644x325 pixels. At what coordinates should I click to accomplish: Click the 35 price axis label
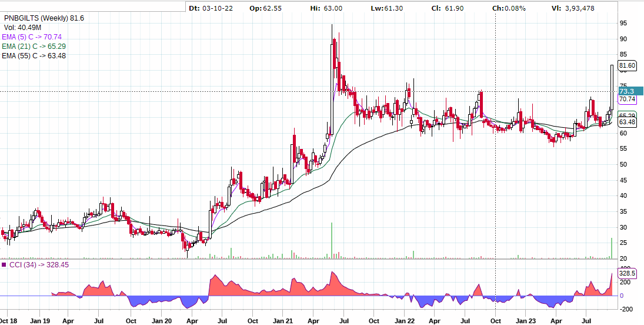(623, 212)
